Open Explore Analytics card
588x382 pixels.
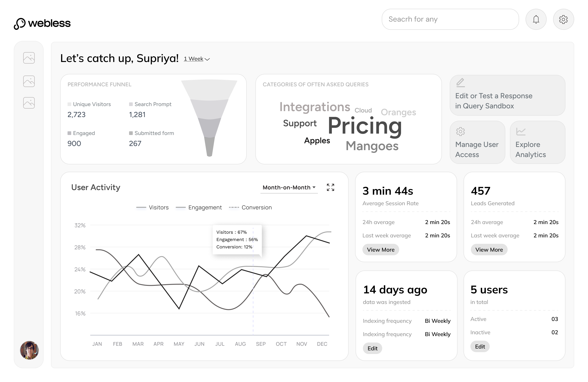(x=537, y=143)
